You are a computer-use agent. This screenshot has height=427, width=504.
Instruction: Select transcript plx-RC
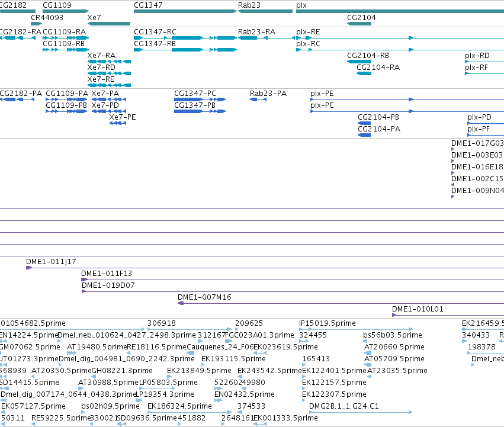pos(400,50)
